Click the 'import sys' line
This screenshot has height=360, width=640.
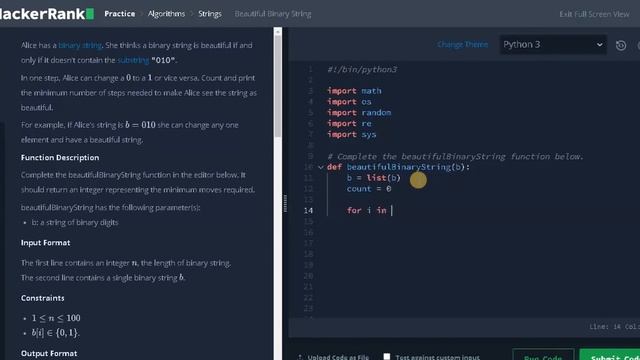point(351,135)
